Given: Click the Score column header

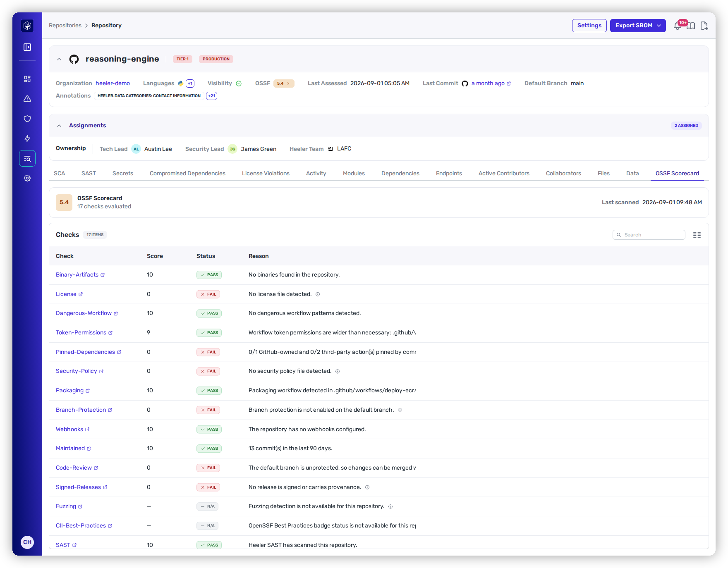Looking at the screenshot, I should click(x=155, y=256).
